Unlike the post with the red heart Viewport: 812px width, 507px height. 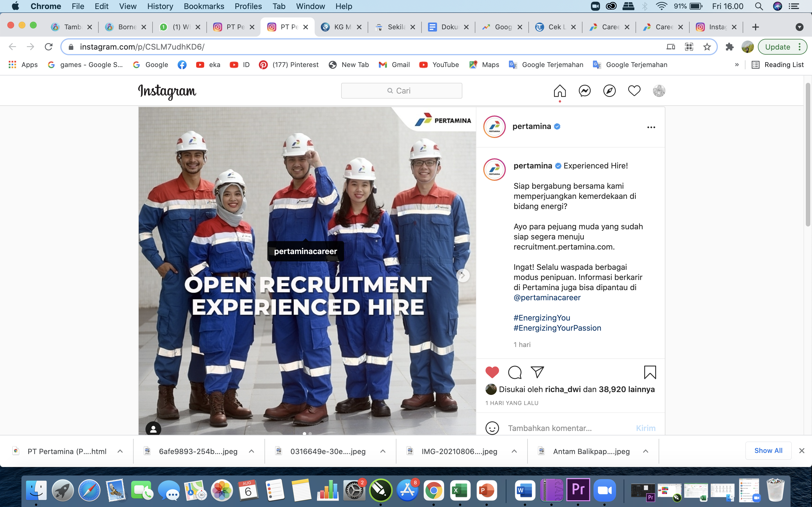click(492, 372)
